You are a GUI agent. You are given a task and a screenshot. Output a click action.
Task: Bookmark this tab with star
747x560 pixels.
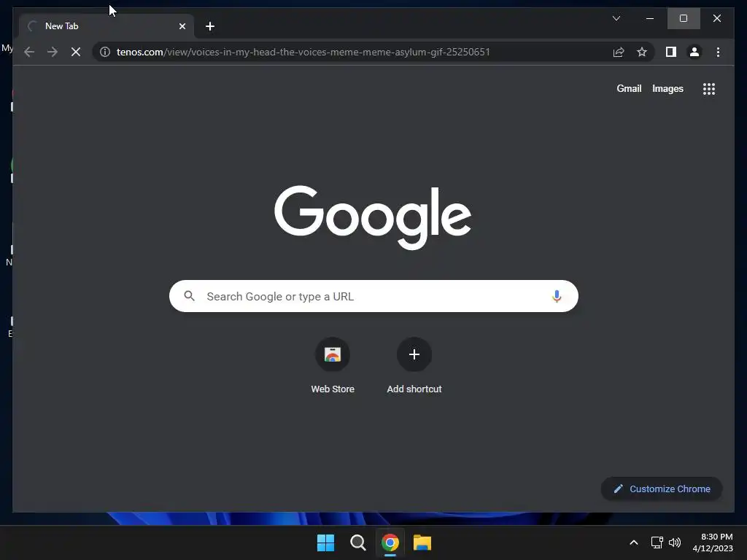[x=642, y=52]
